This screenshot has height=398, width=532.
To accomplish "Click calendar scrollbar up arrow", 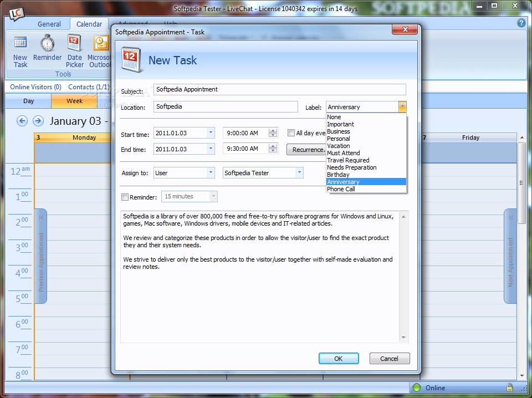I will pyautogui.click(x=522, y=137).
